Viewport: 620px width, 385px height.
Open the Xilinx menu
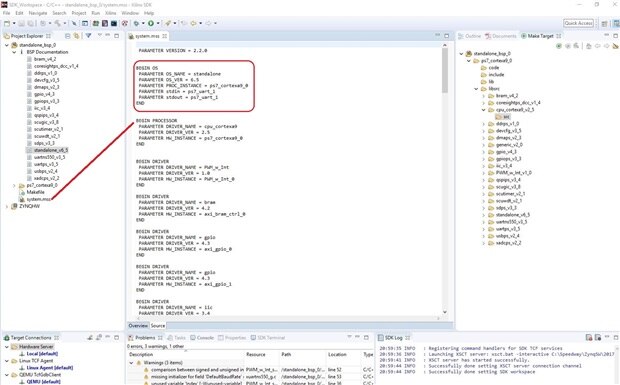click(x=110, y=13)
